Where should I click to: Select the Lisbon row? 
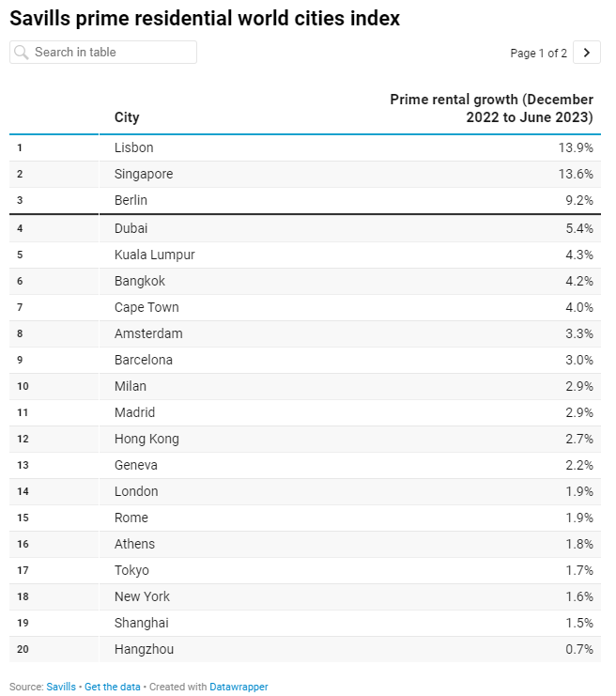pyautogui.click(x=305, y=147)
